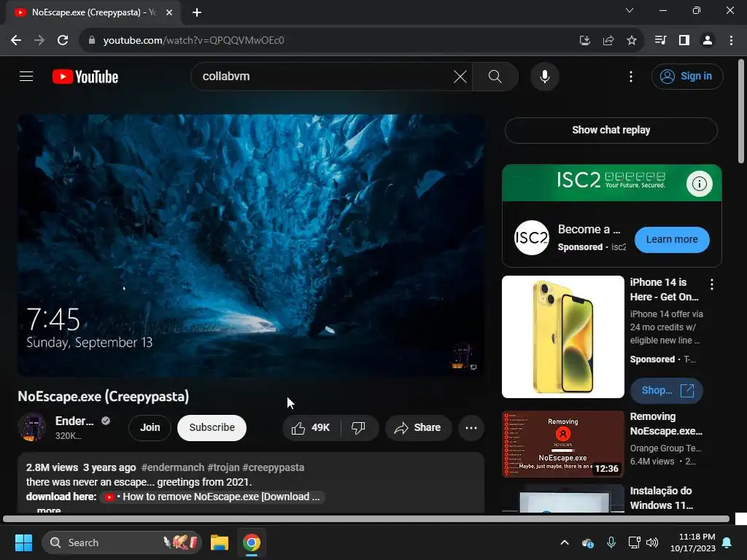The image size is (747, 560).
Task: Click the #creepypasta hashtag
Action: (x=273, y=467)
